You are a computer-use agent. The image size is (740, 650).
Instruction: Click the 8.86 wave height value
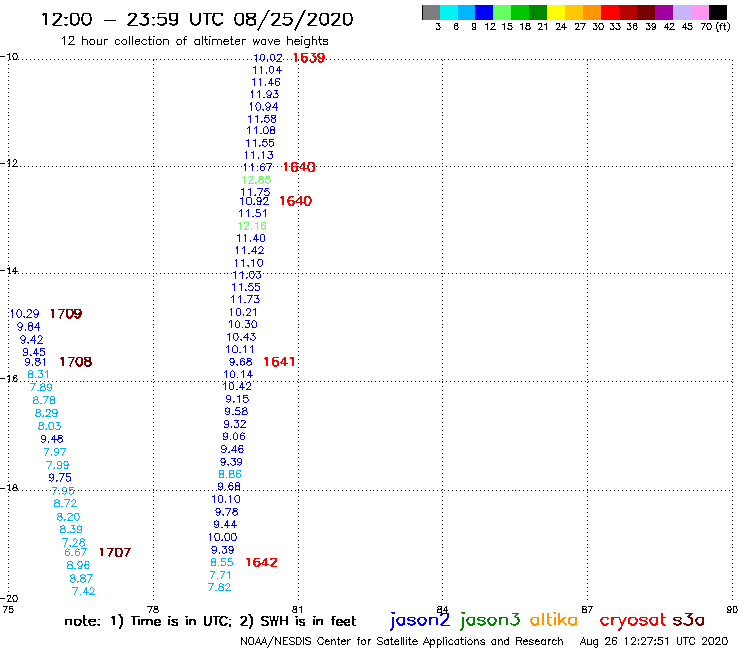tap(230, 474)
